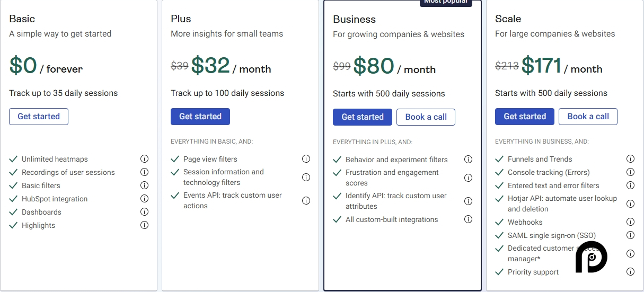
Task: Click the black P logo widget
Action: coord(592,258)
